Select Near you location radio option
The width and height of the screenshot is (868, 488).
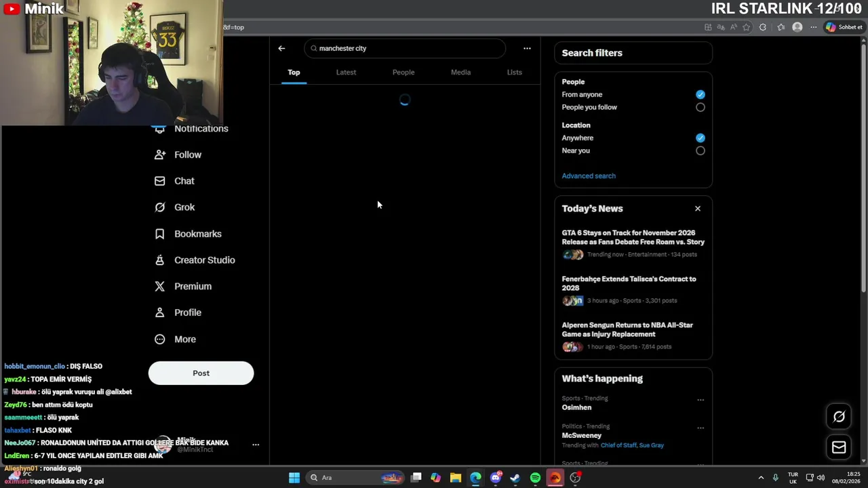tap(701, 150)
